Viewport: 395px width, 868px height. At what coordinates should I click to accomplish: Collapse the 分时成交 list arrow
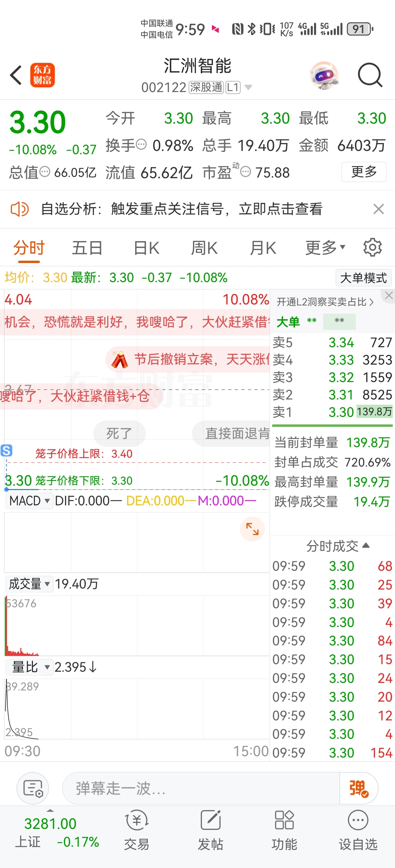tap(366, 545)
